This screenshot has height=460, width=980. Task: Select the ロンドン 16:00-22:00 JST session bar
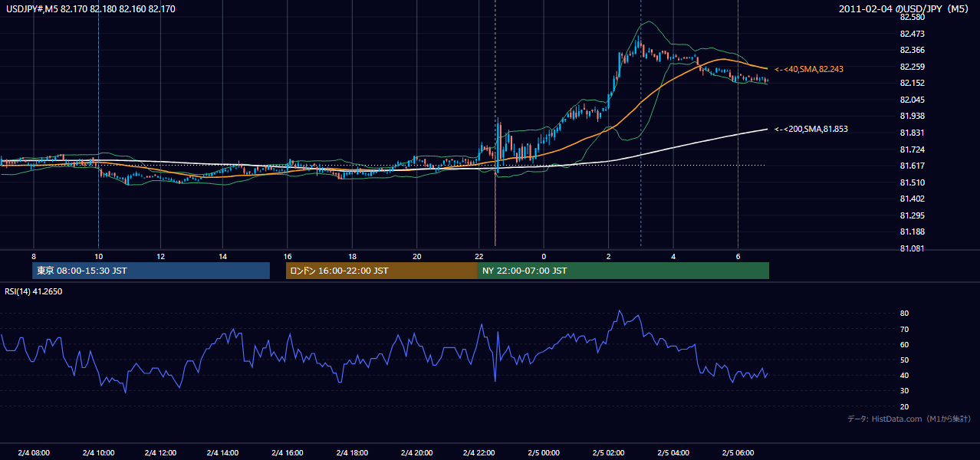pyautogui.click(x=382, y=271)
